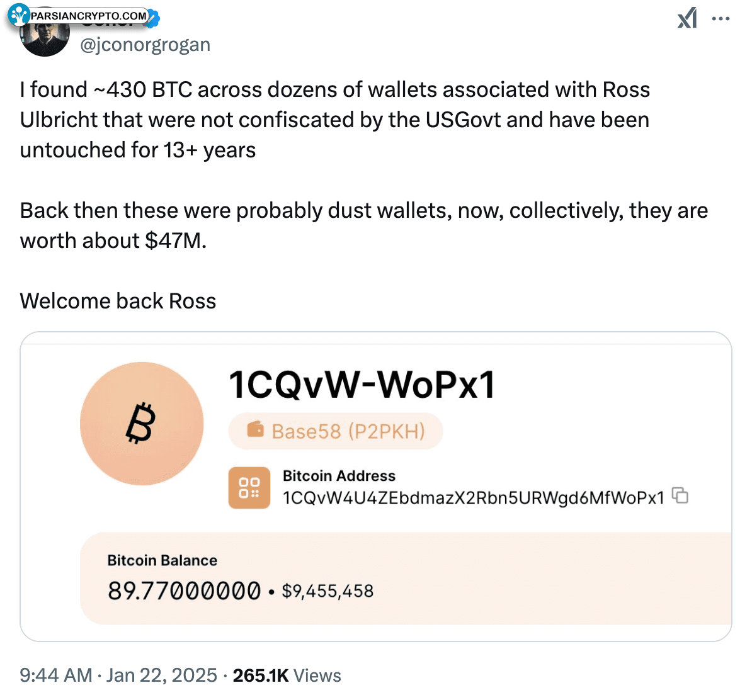Click the Base58 (P2PKH) address type badge
The height and width of the screenshot is (700, 752).
coord(336,431)
